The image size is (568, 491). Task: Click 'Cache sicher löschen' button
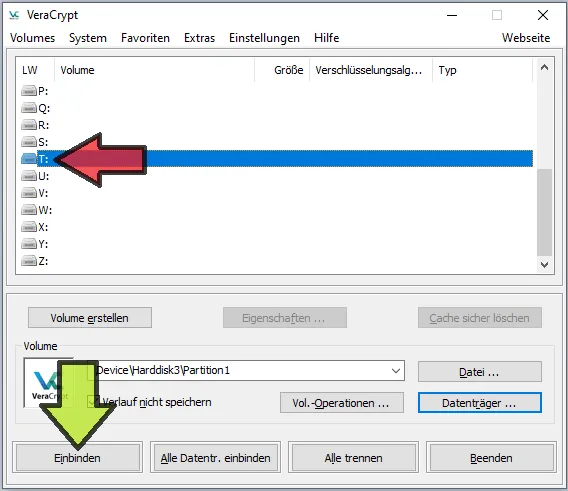(x=480, y=317)
